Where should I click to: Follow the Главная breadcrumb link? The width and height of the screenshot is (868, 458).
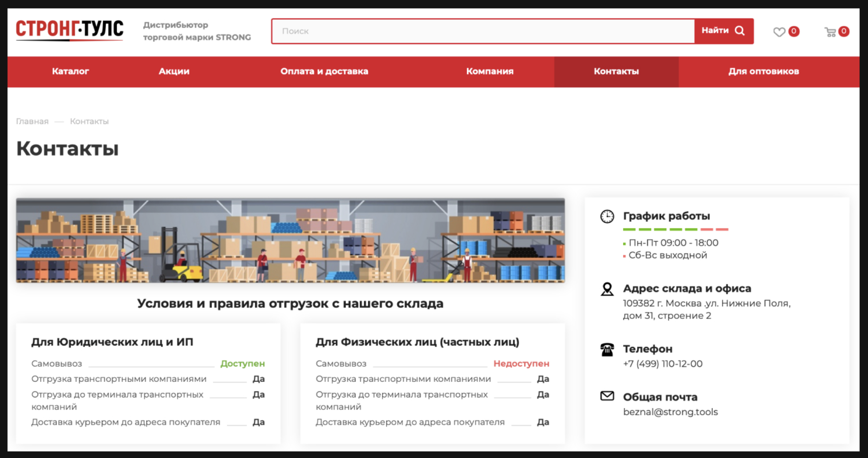tap(32, 121)
